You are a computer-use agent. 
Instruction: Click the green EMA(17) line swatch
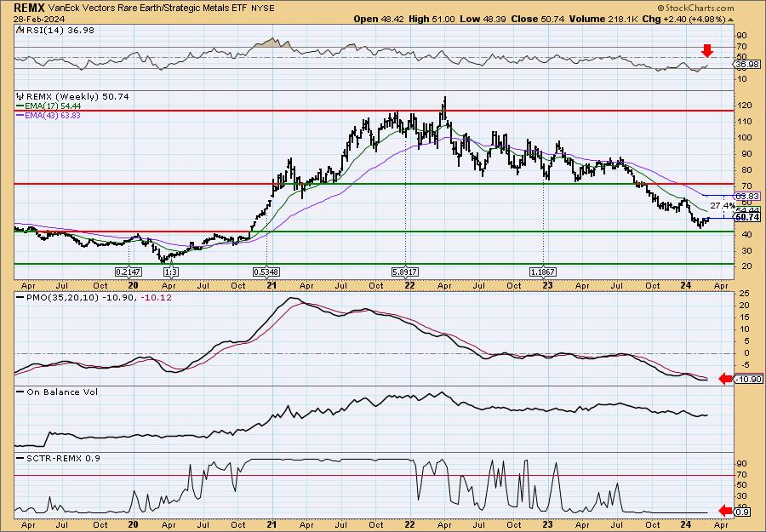(x=20, y=106)
